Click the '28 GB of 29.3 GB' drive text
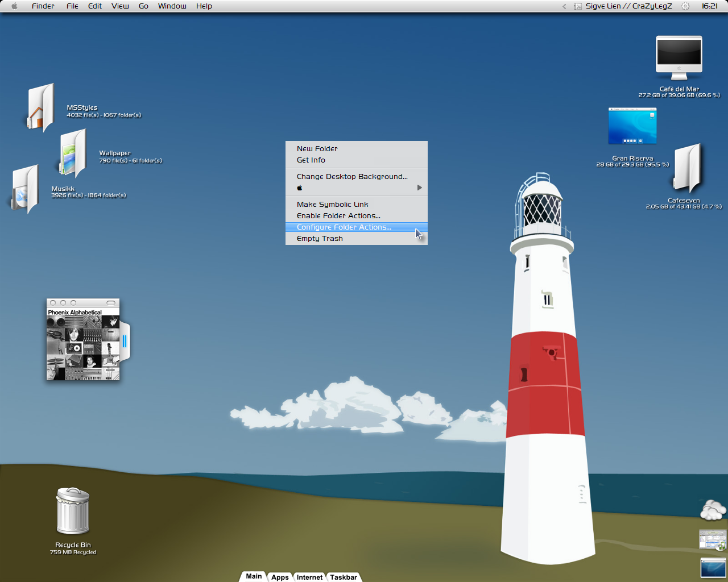Viewport: 728px width, 582px height. click(632, 165)
